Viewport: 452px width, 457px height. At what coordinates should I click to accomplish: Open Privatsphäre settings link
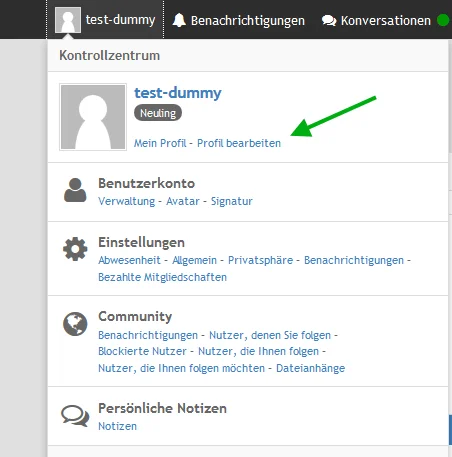pyautogui.click(x=260, y=260)
